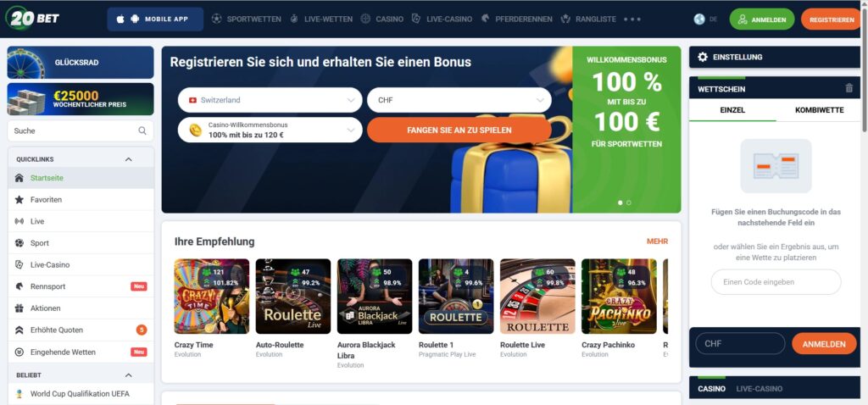This screenshot has width=868, height=405.
Task: Select the Kombiwette tab
Action: tap(820, 110)
